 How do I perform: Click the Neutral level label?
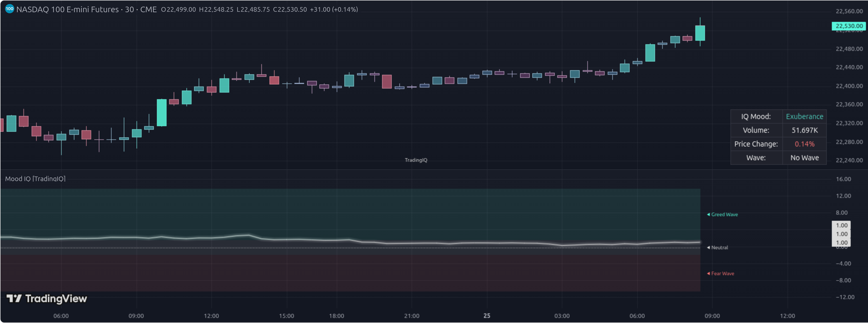[x=720, y=247]
